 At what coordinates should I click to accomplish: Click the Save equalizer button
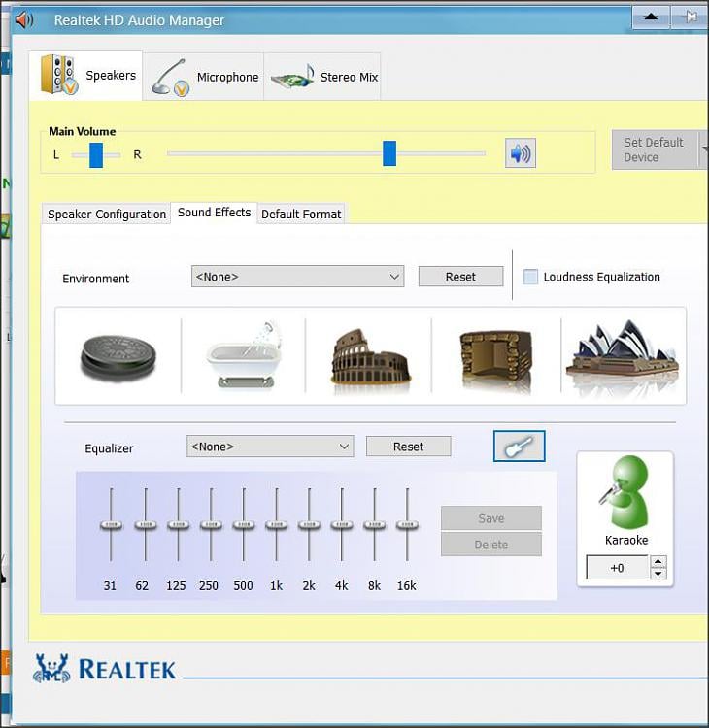coord(491,518)
